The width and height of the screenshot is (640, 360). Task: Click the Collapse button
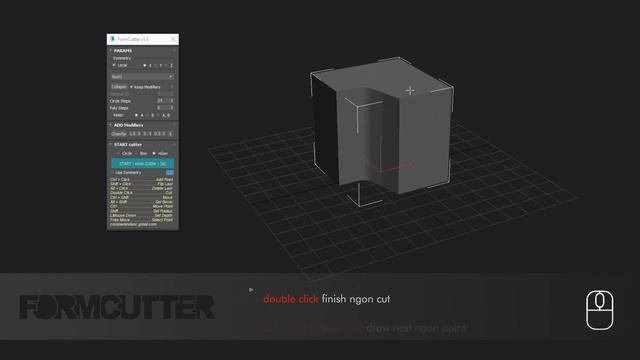click(119, 87)
